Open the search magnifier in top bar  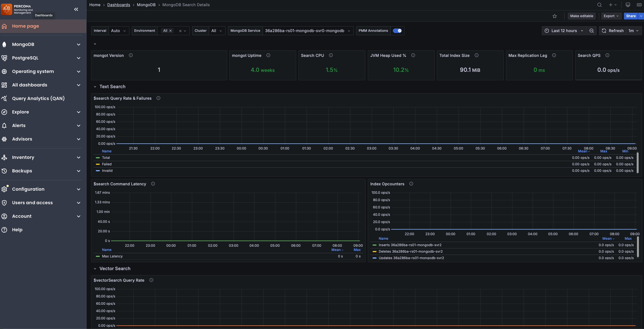(x=599, y=5)
